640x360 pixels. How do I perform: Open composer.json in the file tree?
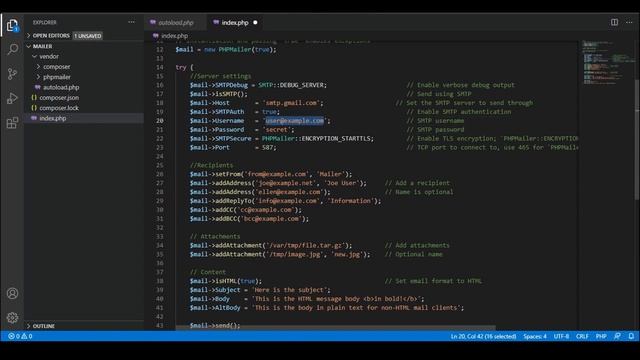(x=59, y=98)
